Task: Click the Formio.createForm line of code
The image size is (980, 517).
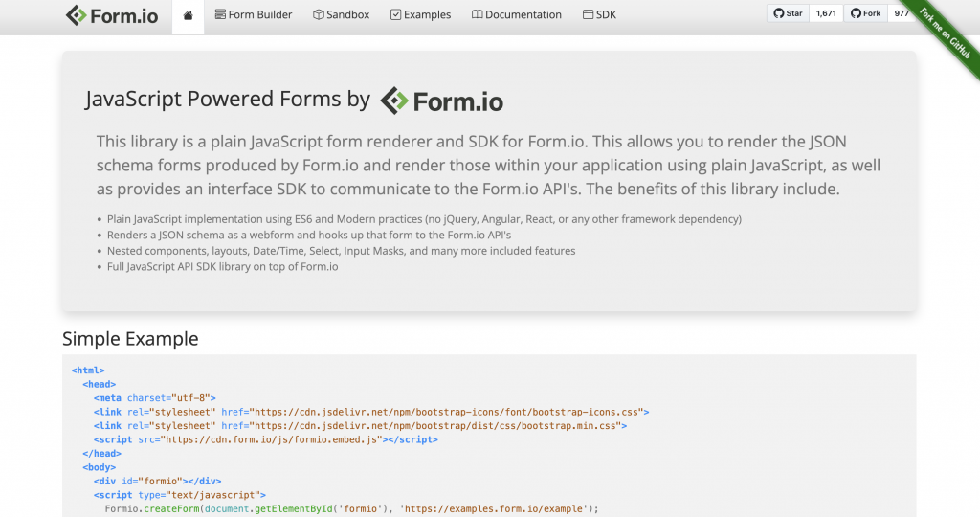Action: 351,508
